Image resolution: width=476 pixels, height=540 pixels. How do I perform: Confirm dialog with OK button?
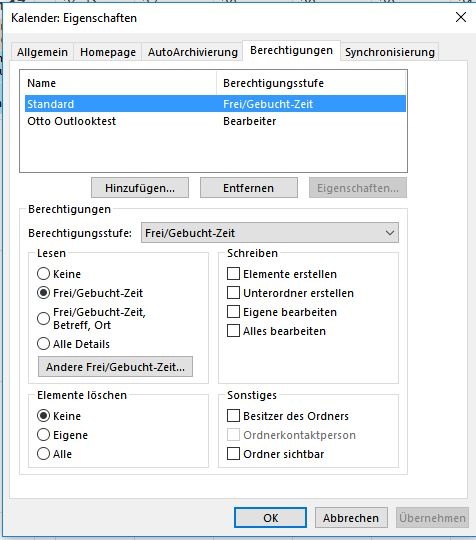[270, 518]
